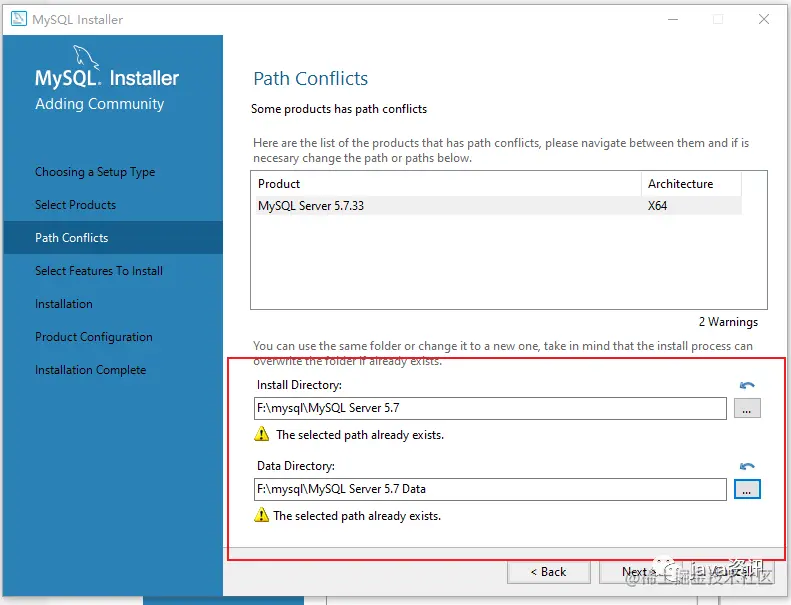Click the Data Directory path field
This screenshot has height=605, width=791.
(x=490, y=489)
